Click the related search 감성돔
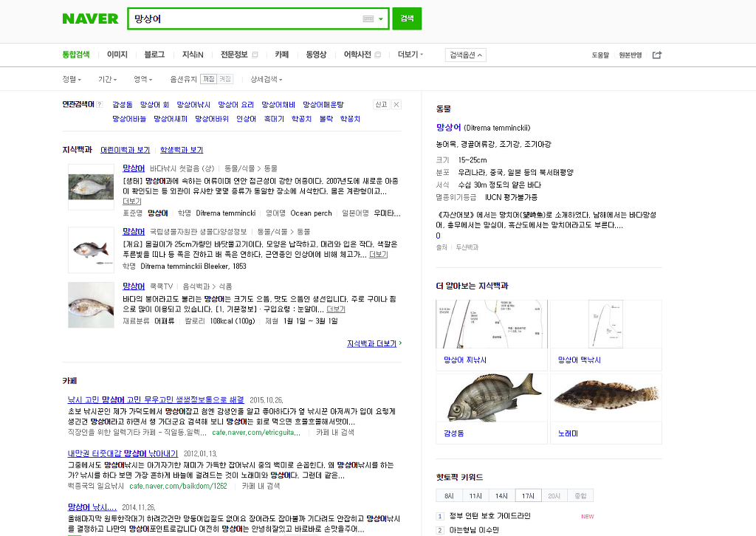 coord(123,105)
